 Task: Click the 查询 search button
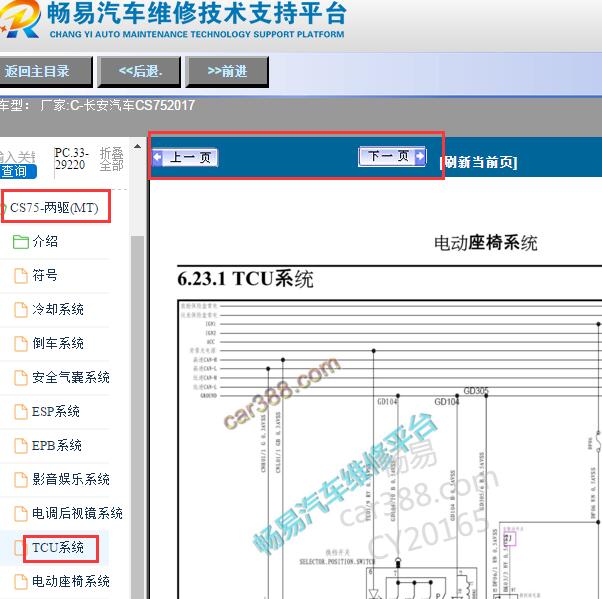[x=18, y=171]
